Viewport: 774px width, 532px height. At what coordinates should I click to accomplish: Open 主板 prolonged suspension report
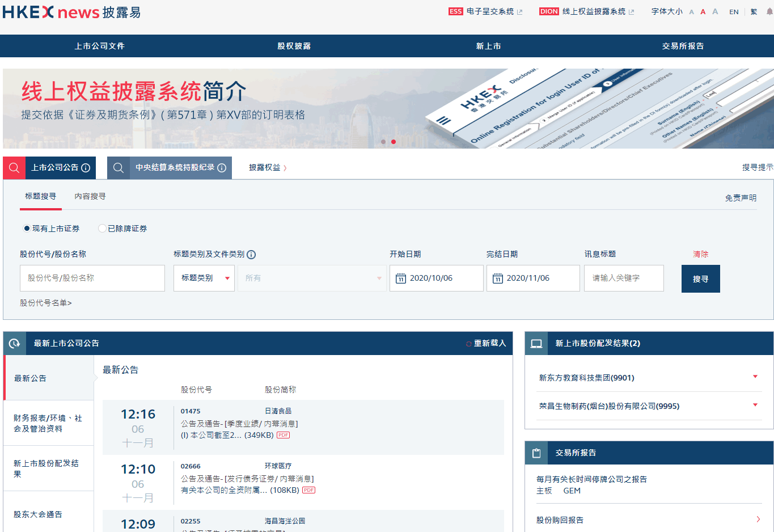[x=544, y=491]
